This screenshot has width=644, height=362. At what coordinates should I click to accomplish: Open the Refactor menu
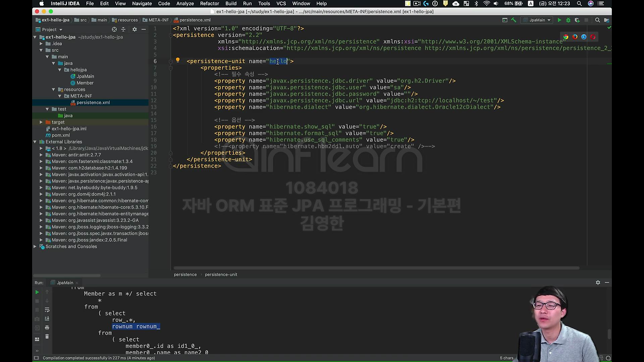click(209, 4)
